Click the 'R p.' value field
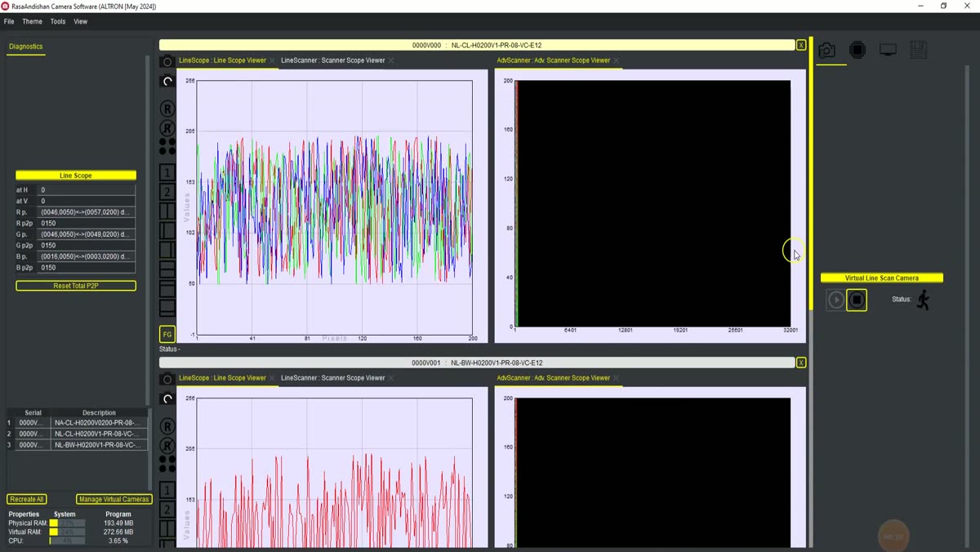Image resolution: width=980 pixels, height=552 pixels. [86, 211]
